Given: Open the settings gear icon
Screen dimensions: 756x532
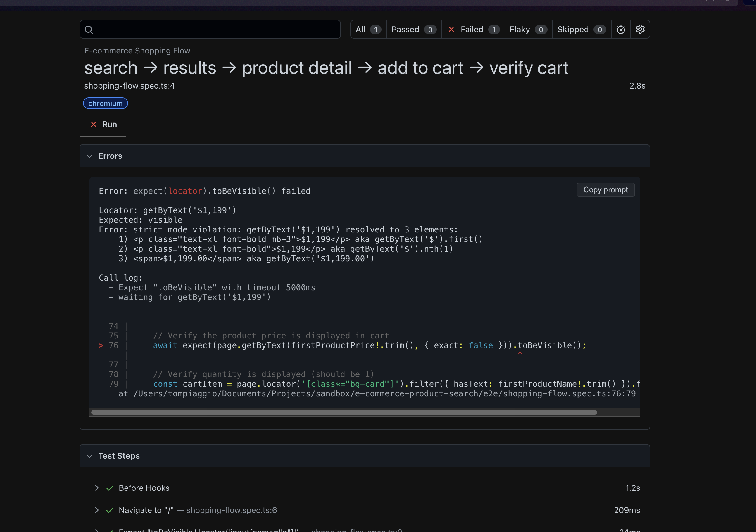Looking at the screenshot, I should [640, 29].
